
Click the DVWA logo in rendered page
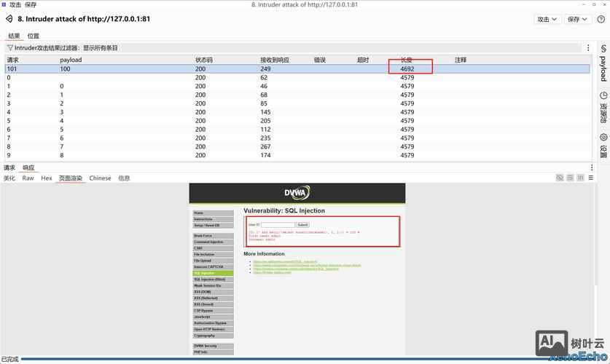297,193
